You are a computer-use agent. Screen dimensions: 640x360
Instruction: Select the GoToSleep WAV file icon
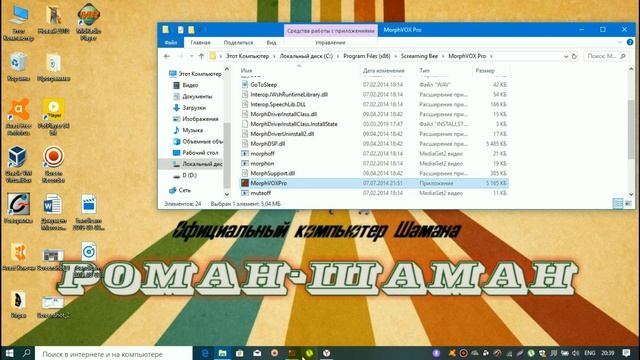pyautogui.click(x=245, y=84)
